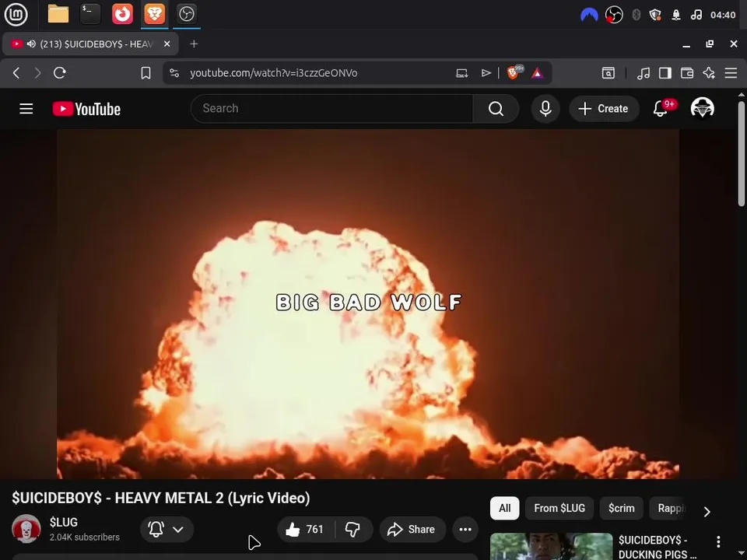This screenshot has width=747, height=560.
Task: Reload the current page
Action: (60, 73)
